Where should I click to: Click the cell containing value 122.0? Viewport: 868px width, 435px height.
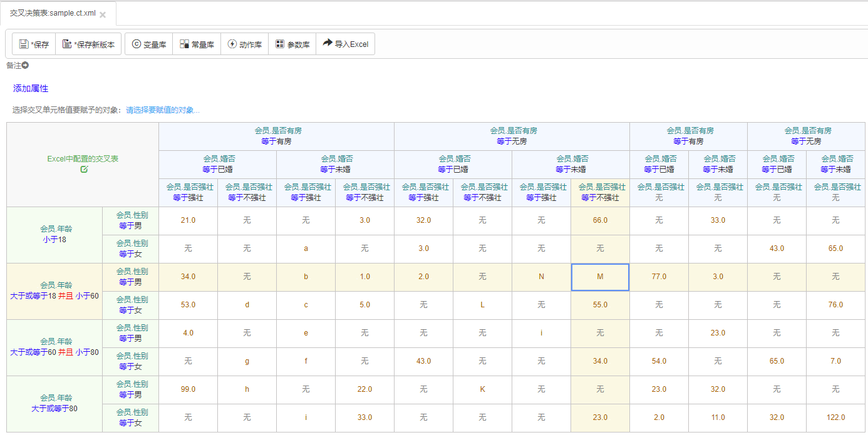pos(835,417)
